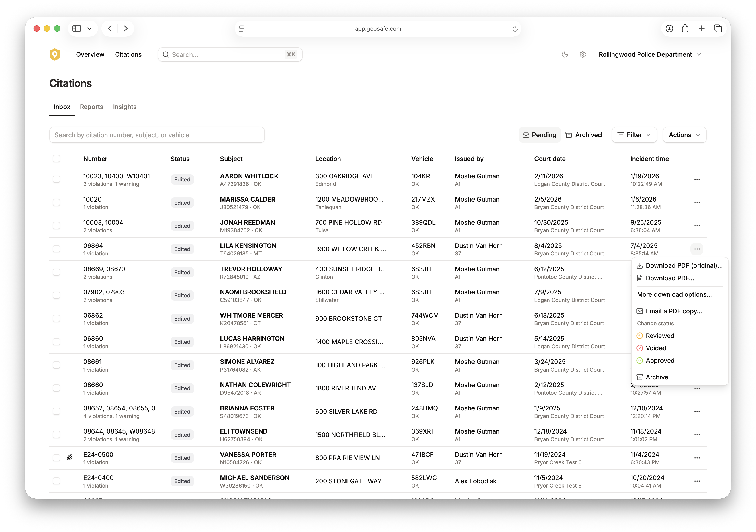Toggle dark mode moon icon
The height and width of the screenshot is (532, 756).
point(565,55)
